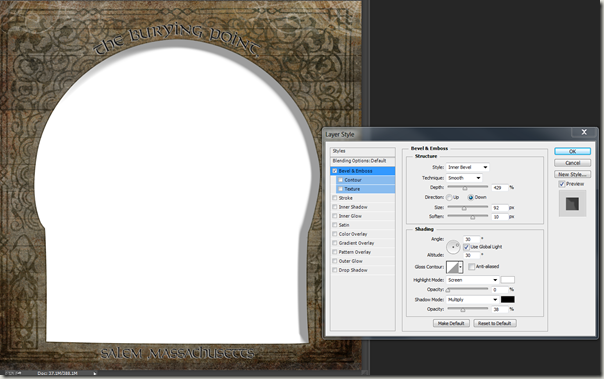Select the Down direction radio button
Screen dimensions: 604x379
tap(470, 197)
